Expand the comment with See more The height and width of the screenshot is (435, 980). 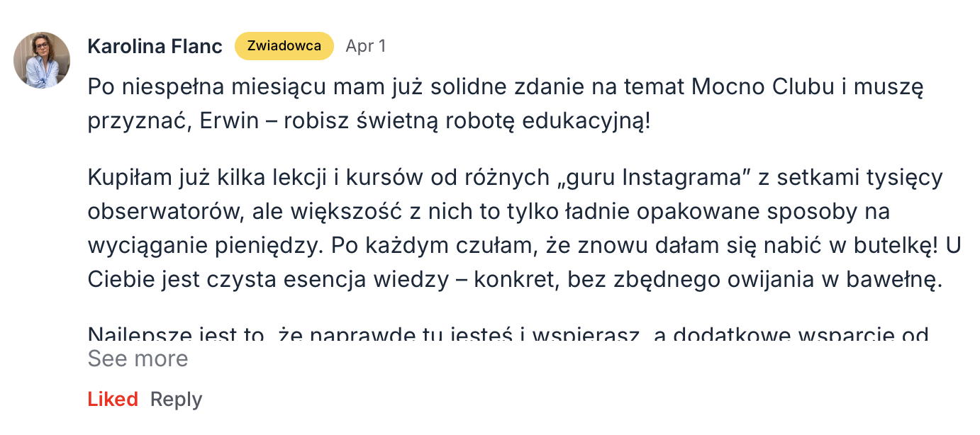[138, 358]
